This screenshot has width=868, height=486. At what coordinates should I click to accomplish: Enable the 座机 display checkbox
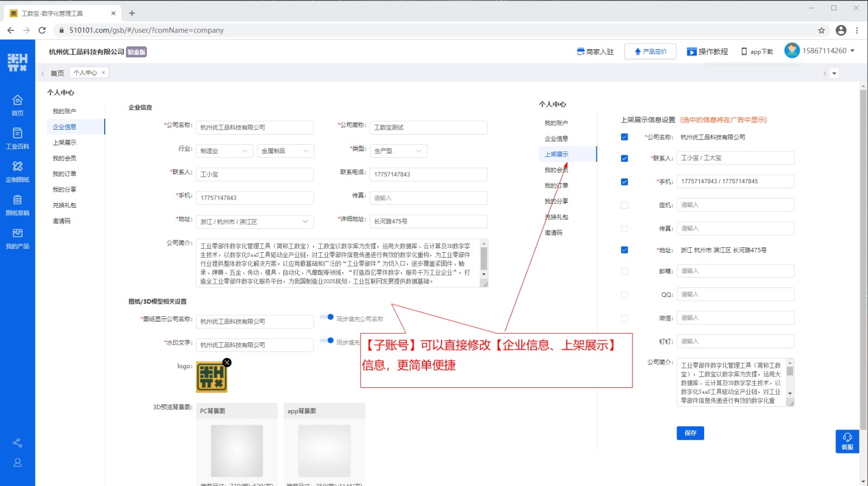[624, 206]
